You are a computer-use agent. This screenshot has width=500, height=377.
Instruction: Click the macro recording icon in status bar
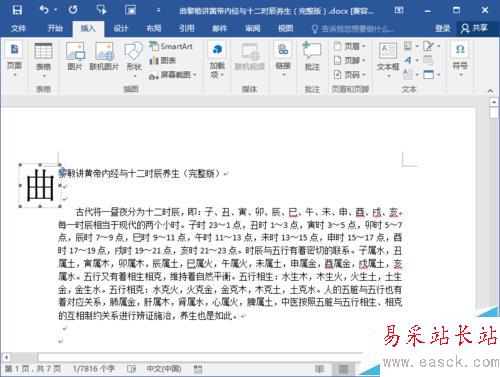point(198,369)
